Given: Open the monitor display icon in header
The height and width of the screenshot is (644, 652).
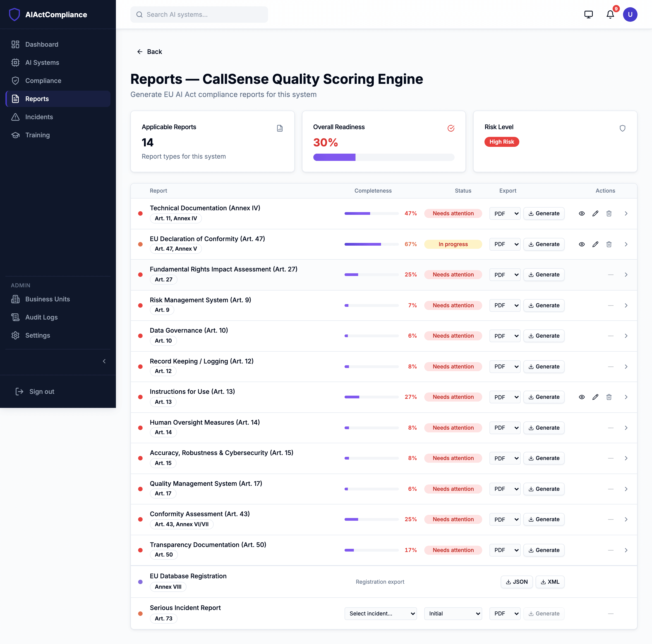Looking at the screenshot, I should pyautogui.click(x=589, y=15).
